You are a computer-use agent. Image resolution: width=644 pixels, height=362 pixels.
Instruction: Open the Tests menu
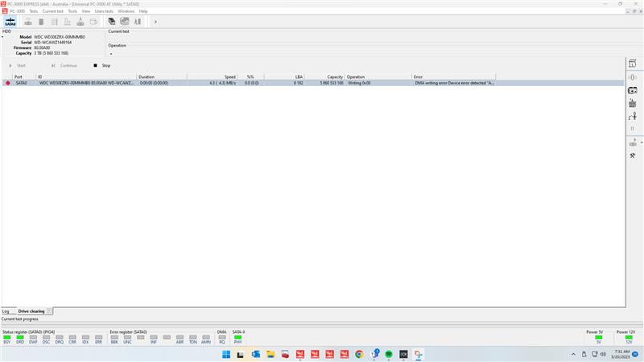tap(34, 11)
